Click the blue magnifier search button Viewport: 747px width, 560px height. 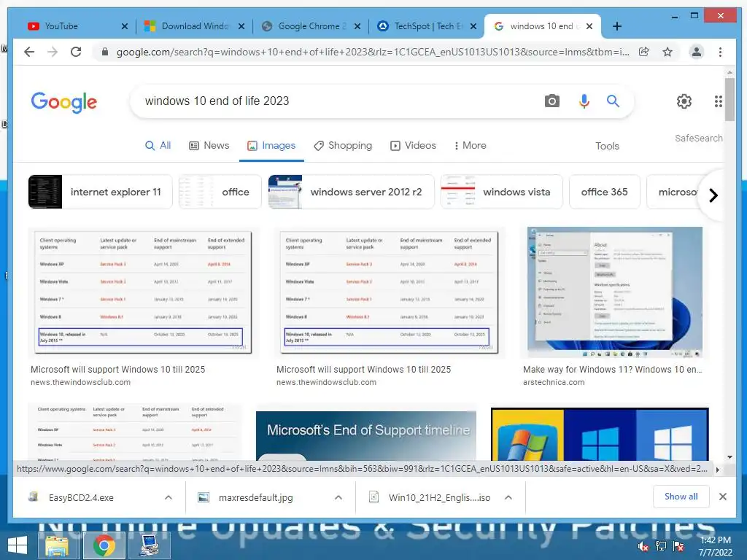613,101
